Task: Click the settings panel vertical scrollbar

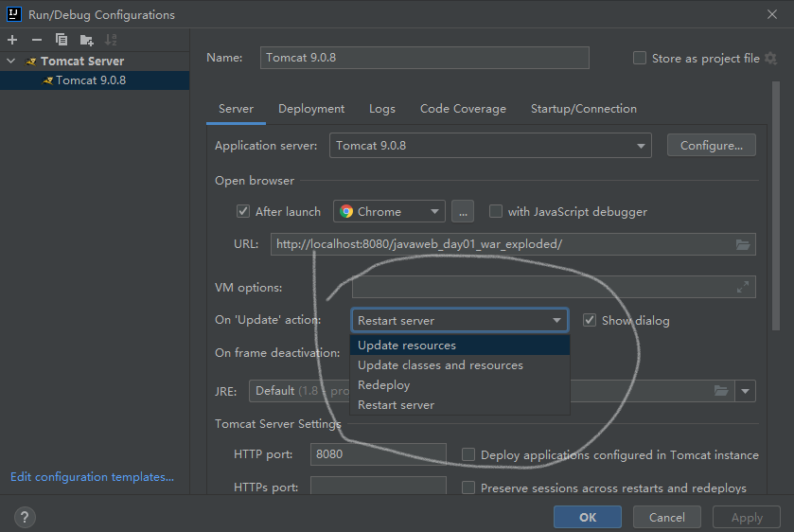Action: point(776,205)
